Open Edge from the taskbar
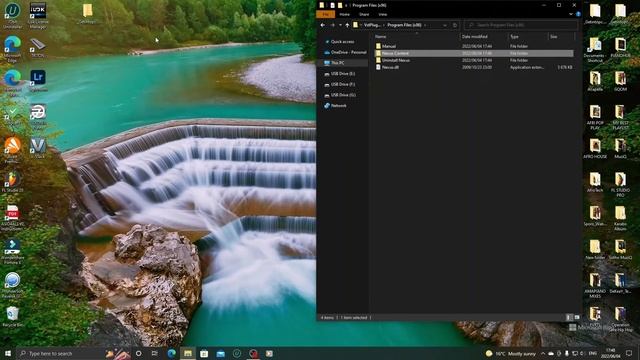640x360 pixels. point(171,353)
